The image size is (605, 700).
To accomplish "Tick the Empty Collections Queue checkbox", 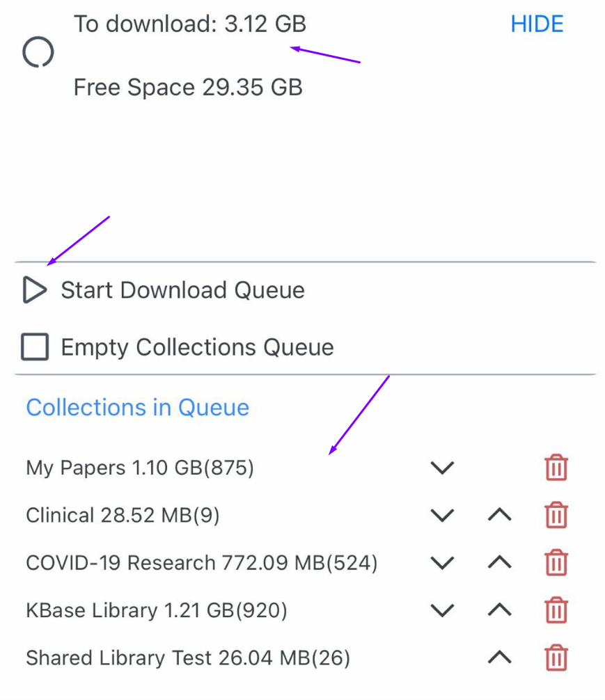I will 35,347.
